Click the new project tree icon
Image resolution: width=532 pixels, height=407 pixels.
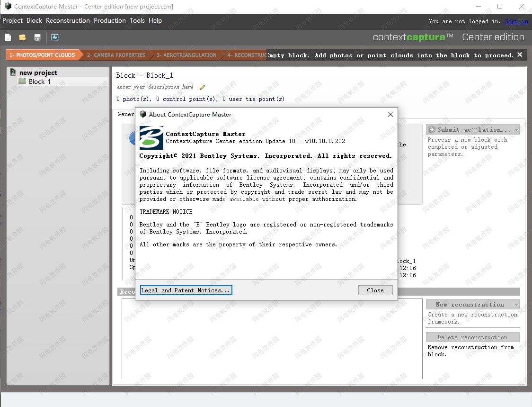pyautogui.click(x=13, y=72)
